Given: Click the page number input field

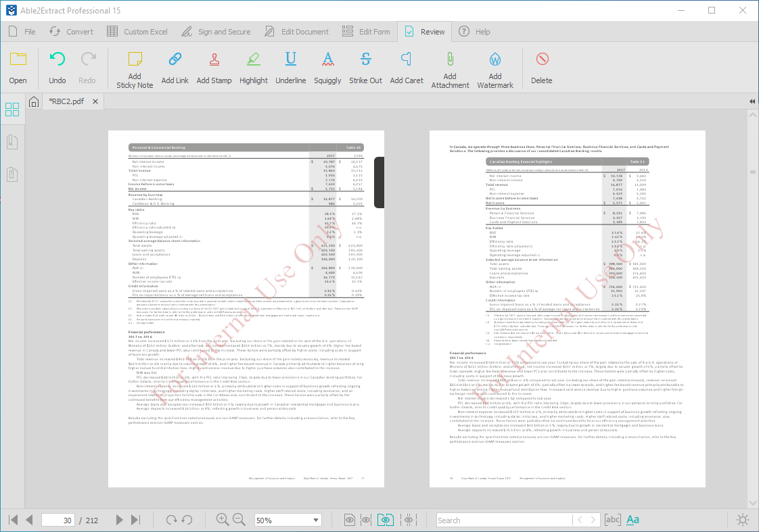Looking at the screenshot, I should [x=58, y=520].
